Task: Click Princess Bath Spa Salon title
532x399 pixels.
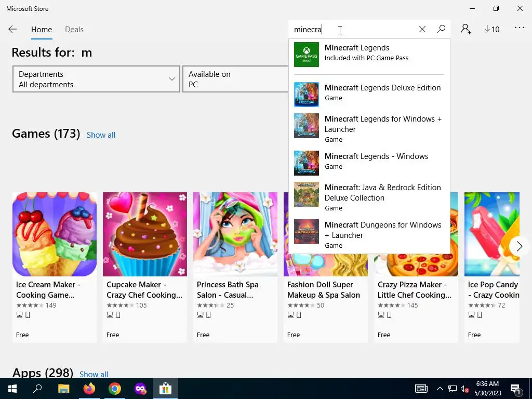Action: click(x=228, y=290)
